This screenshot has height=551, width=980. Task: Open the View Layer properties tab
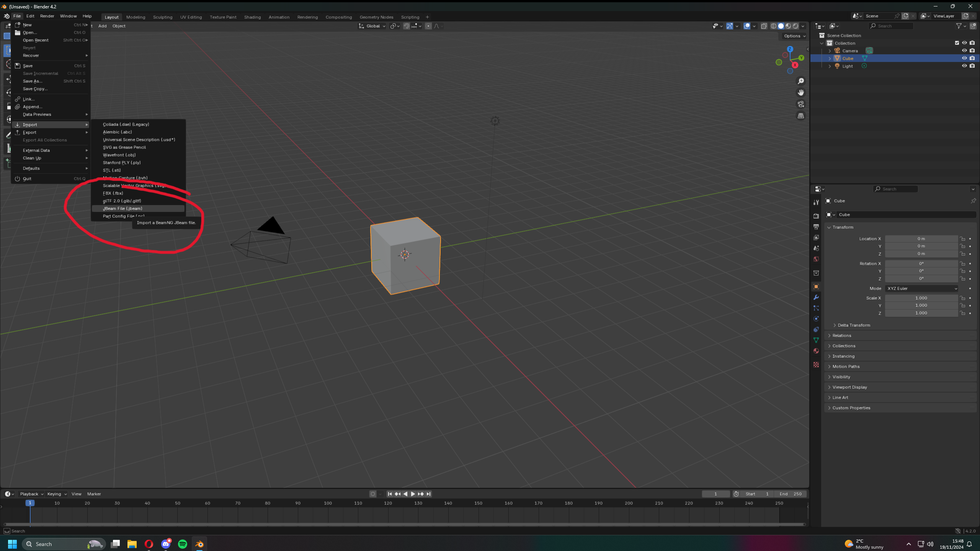click(816, 237)
